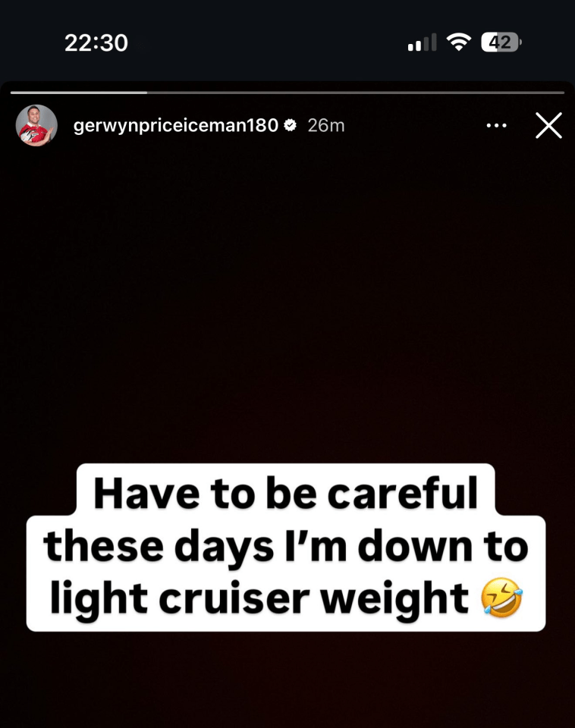The height and width of the screenshot is (728, 575).
Task: Click the story progress bar
Action: [287, 93]
